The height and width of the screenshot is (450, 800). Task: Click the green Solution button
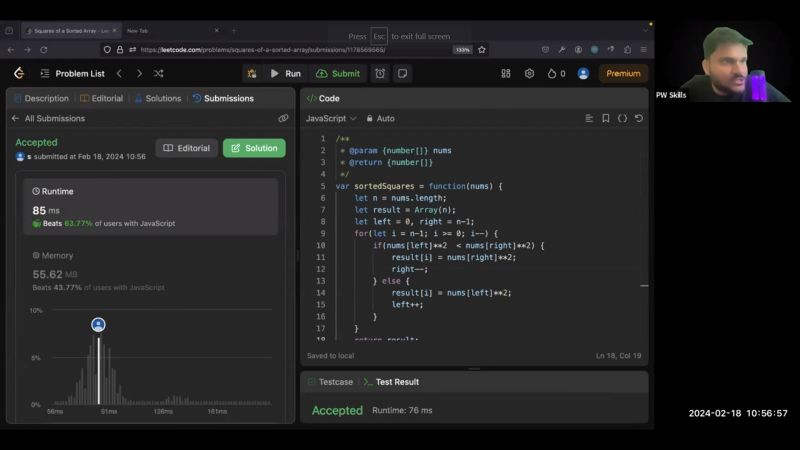[x=254, y=148]
